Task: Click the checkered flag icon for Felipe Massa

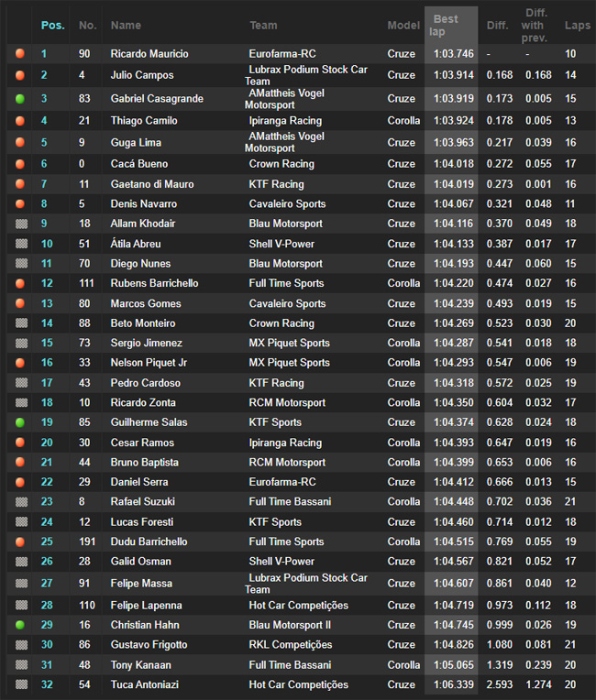Action: click(x=21, y=584)
